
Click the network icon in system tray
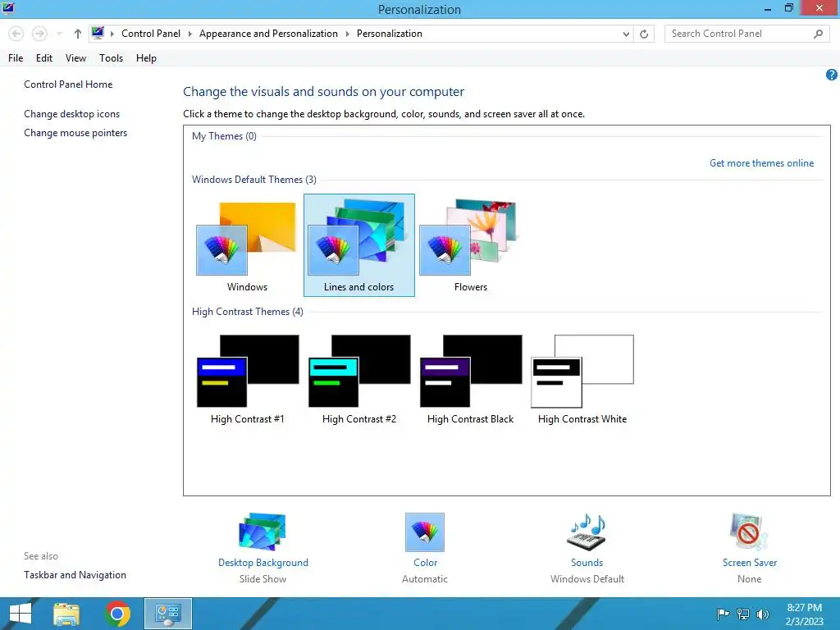743,614
